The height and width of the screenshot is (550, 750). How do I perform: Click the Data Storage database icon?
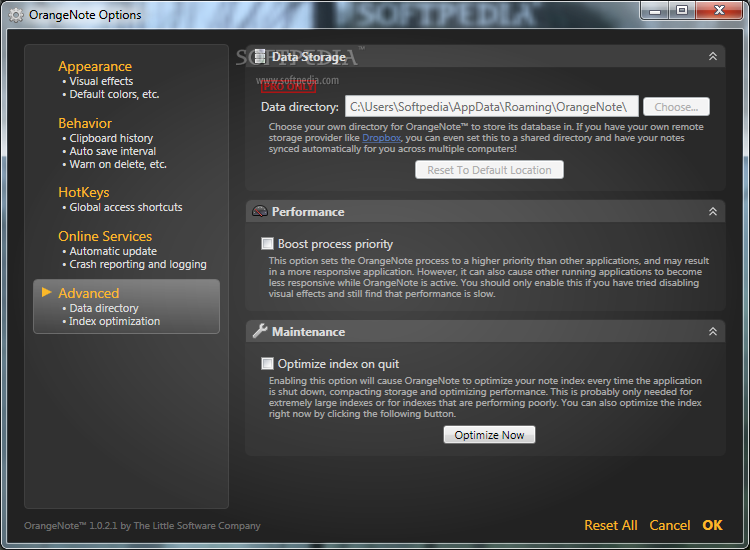tap(260, 56)
